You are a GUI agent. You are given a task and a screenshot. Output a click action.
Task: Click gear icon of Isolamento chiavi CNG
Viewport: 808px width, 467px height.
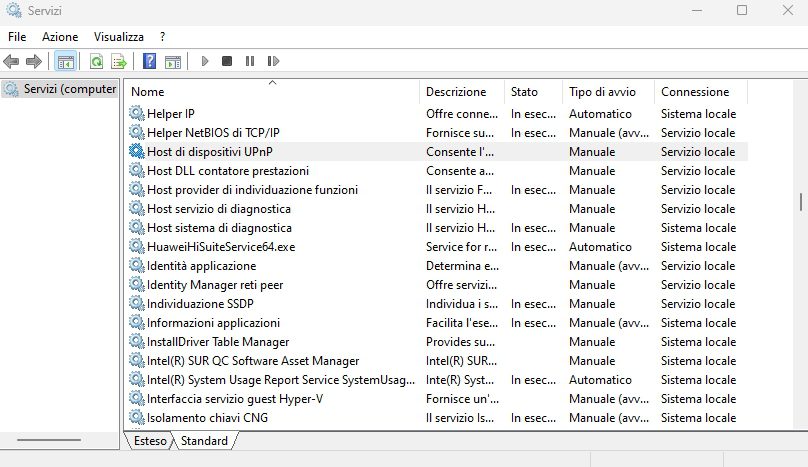[137, 418]
